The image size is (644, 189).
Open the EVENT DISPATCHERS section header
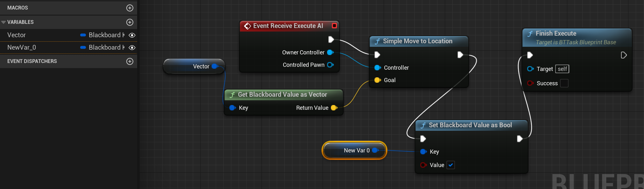click(68, 61)
